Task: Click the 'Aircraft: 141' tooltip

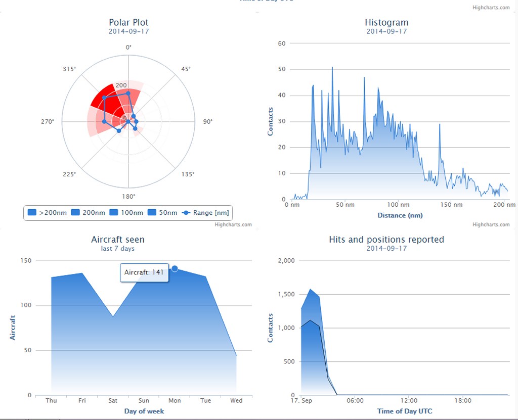Action: click(144, 272)
